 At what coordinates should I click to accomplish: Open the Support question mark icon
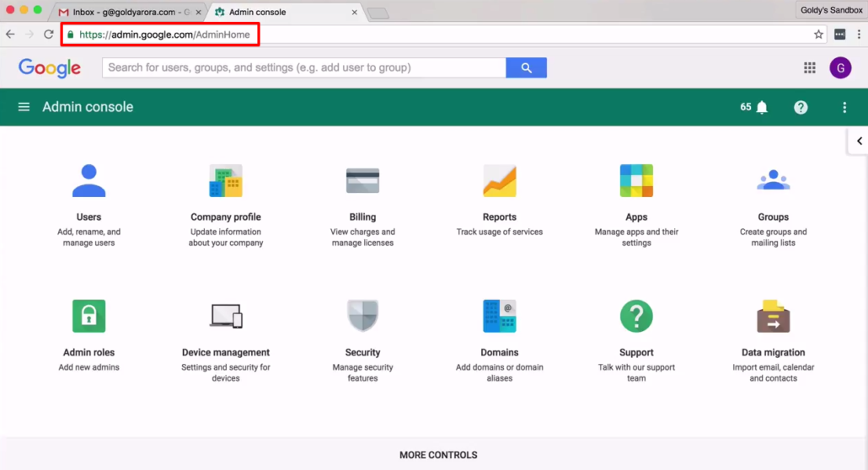[x=636, y=316]
